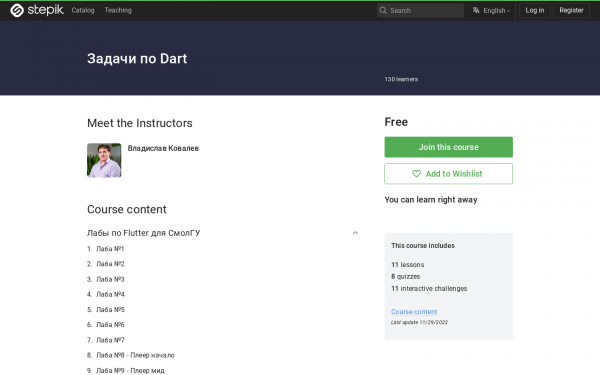The width and height of the screenshot is (600, 375).
Task: Open lesson Лаба №2
Action: pyautogui.click(x=110, y=264)
